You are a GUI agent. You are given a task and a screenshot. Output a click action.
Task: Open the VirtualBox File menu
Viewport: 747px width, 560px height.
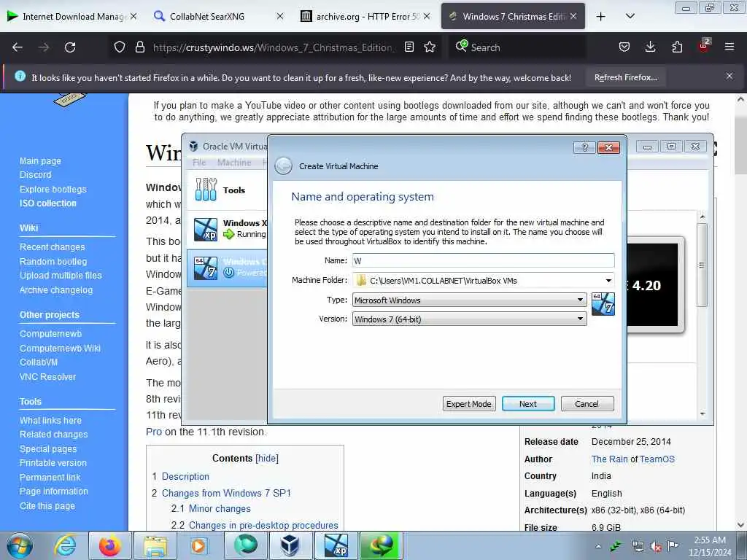199,163
